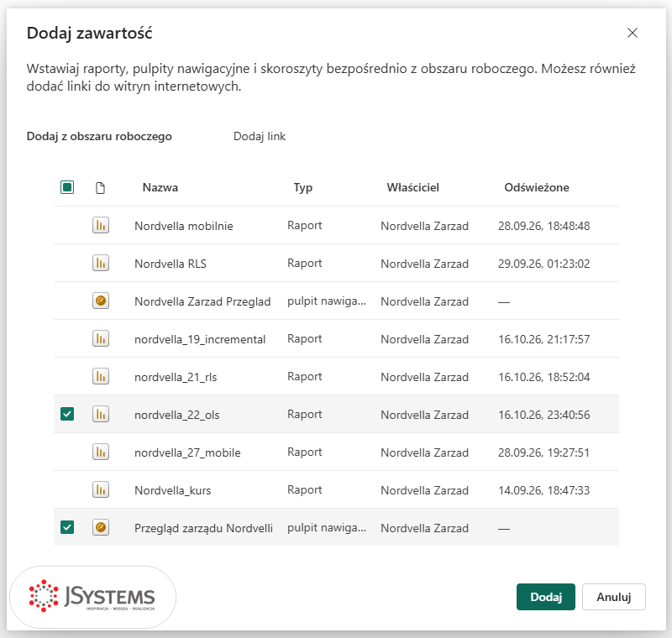Click owner Nordvella Zarzad in nordvella_27_mobile row
Image resolution: width=672 pixels, height=638 pixels.
[x=424, y=452]
